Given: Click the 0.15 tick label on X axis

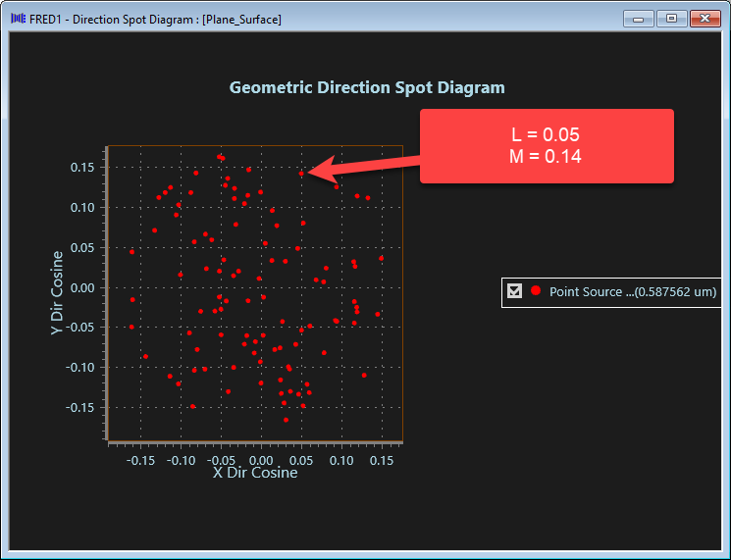Looking at the screenshot, I should tap(382, 459).
